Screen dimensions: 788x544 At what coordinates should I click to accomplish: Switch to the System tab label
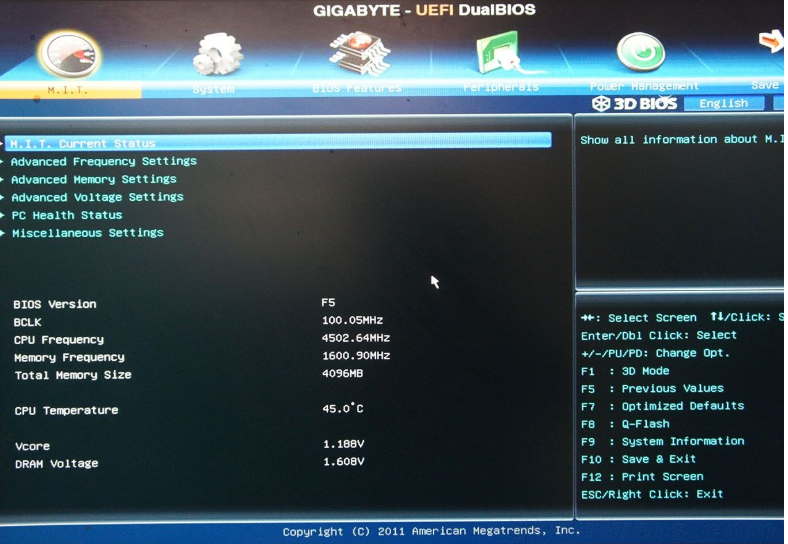tap(213, 88)
